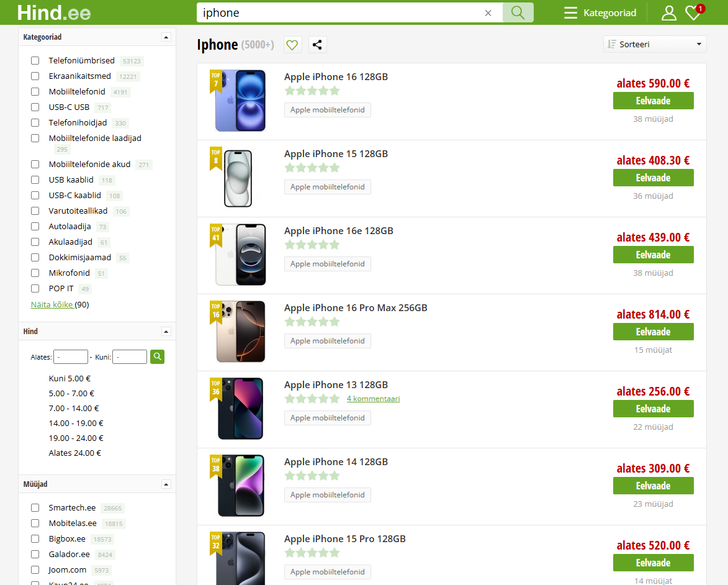
Task: Click Eelvaade for iPhone 14 128GB
Action: tap(654, 486)
